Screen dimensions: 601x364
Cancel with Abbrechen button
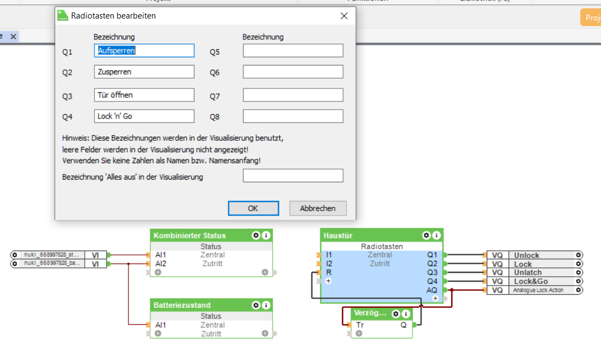coord(318,208)
